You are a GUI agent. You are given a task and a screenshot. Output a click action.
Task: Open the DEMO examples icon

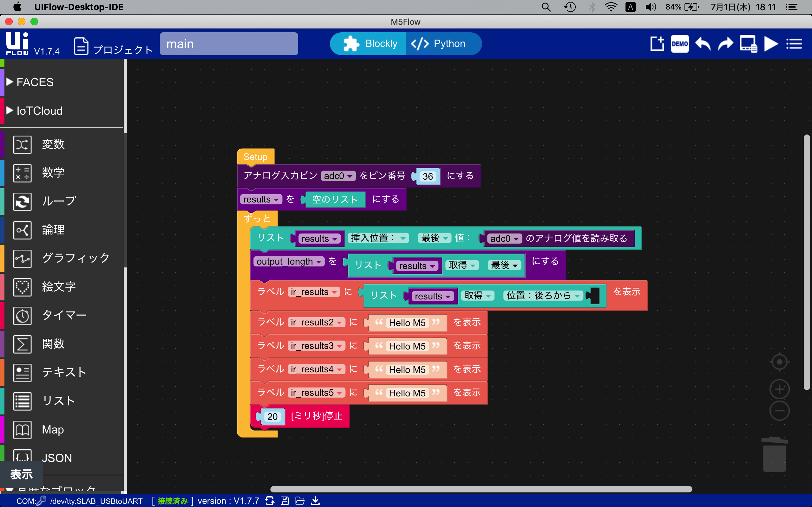click(680, 44)
